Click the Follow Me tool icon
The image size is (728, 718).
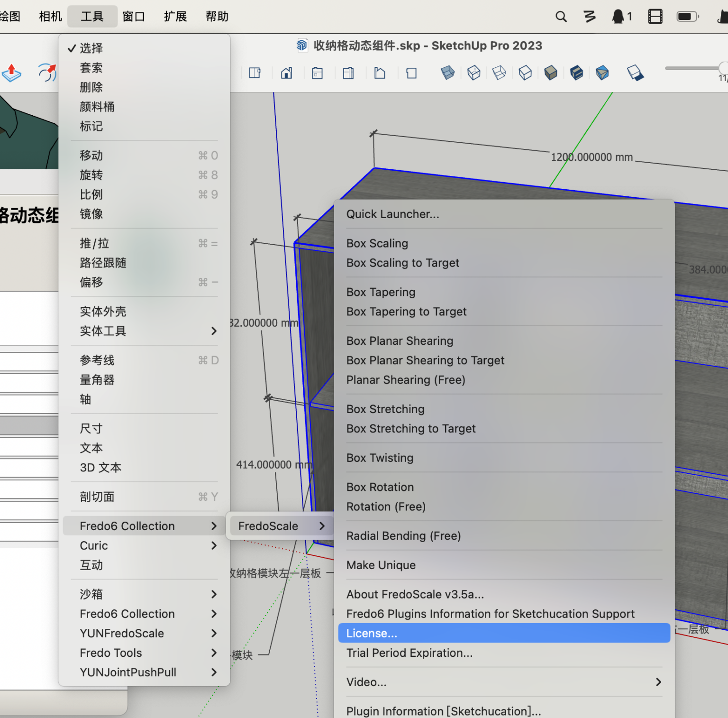click(x=47, y=73)
